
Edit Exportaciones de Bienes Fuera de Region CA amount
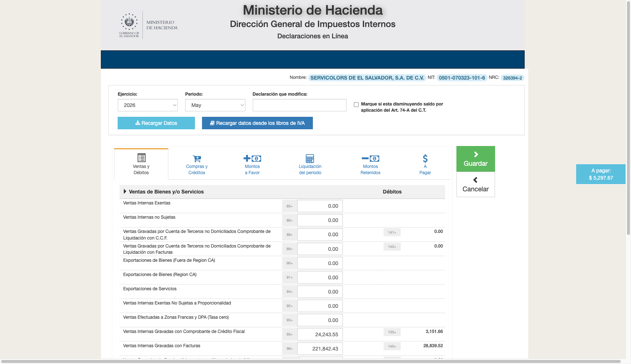pos(320,263)
